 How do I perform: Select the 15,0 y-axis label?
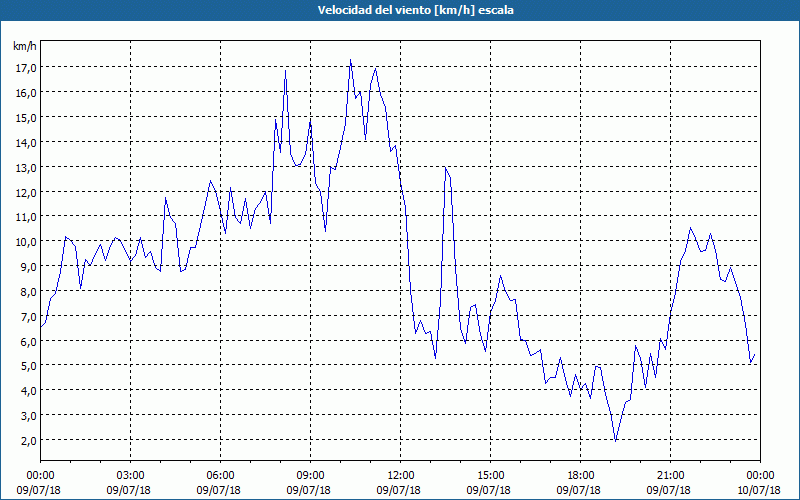point(26,118)
